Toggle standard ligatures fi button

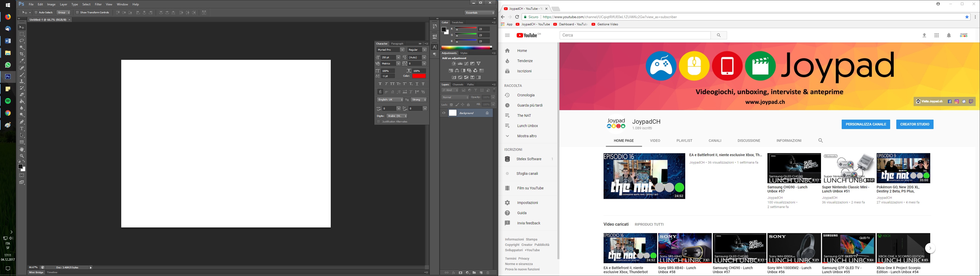380,92
